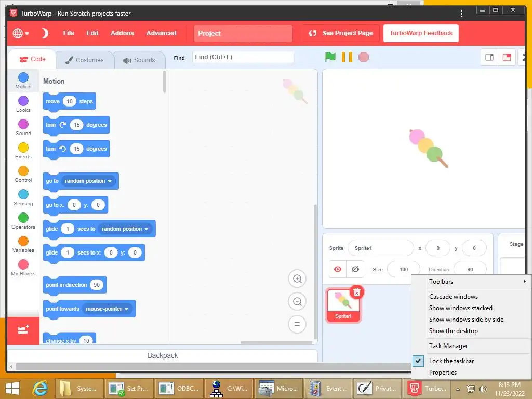532x399 pixels.
Task: Select the Sound block category
Action: click(x=23, y=127)
